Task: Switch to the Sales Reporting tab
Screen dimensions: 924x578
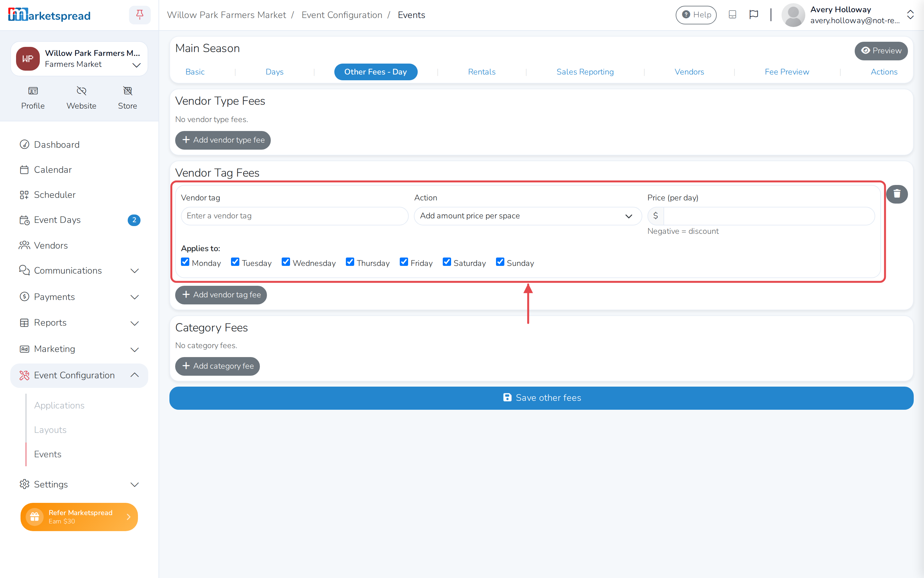Action: [585, 72]
